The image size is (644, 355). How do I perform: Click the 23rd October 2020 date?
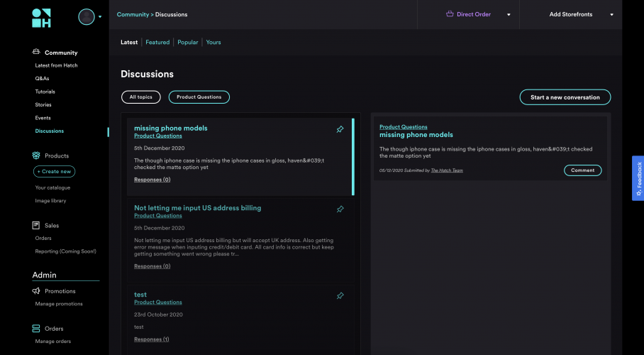(158, 315)
